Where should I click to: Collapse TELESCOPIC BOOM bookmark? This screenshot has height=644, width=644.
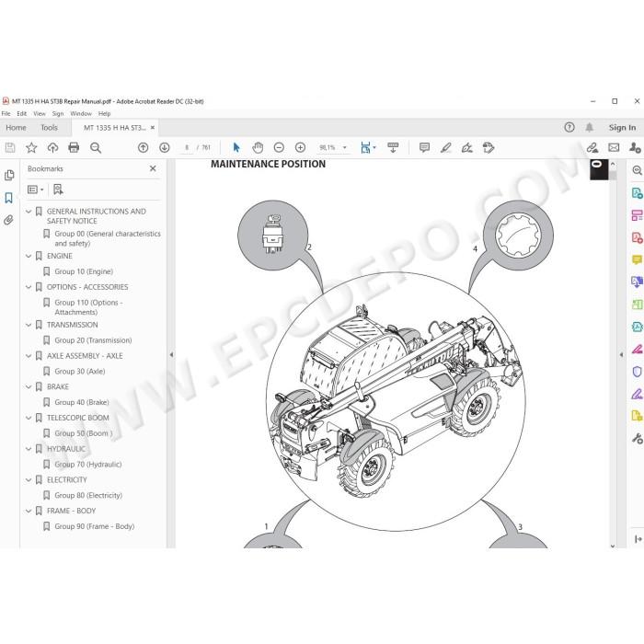tap(29, 418)
